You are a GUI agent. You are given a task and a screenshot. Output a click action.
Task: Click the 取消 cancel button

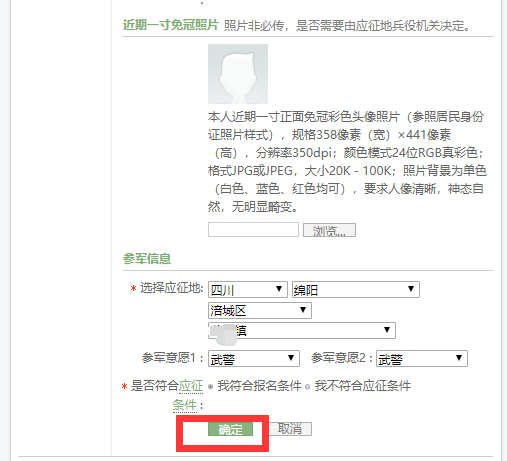click(290, 429)
